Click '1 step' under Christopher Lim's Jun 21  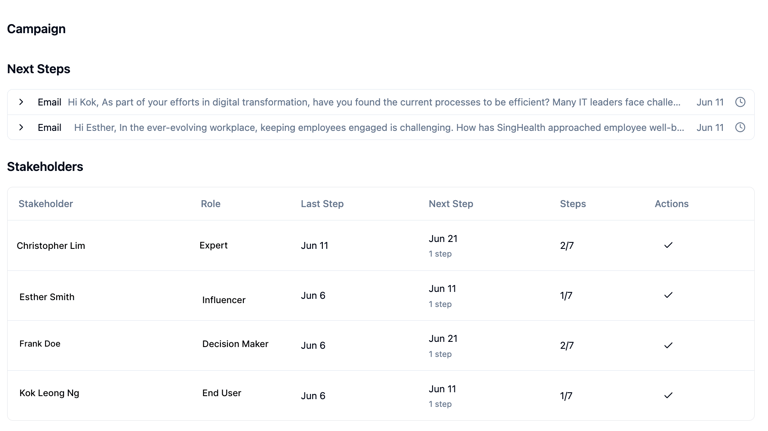(x=440, y=254)
